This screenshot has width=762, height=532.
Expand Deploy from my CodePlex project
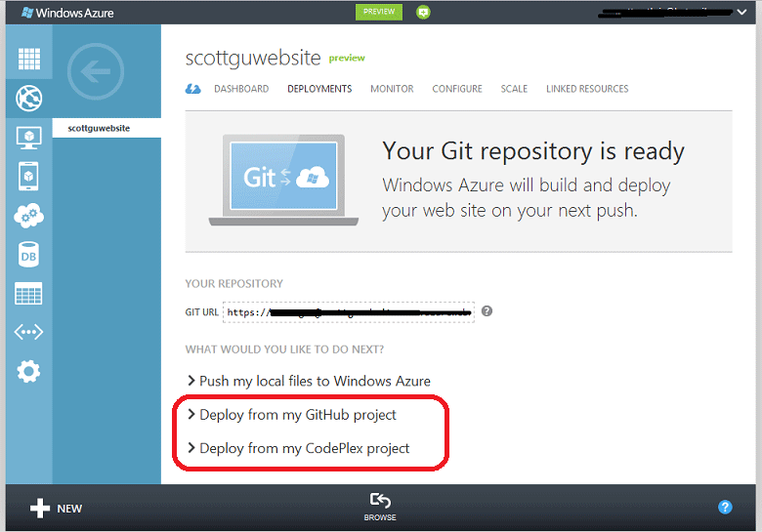(x=298, y=448)
